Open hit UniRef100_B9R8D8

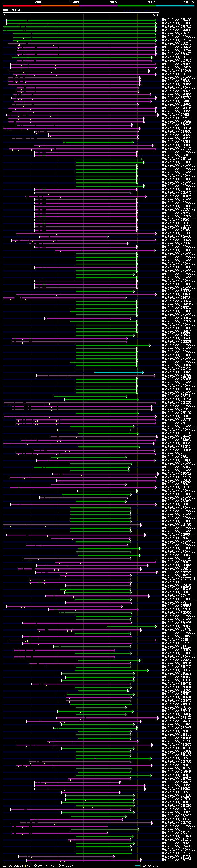coord(177,30)
